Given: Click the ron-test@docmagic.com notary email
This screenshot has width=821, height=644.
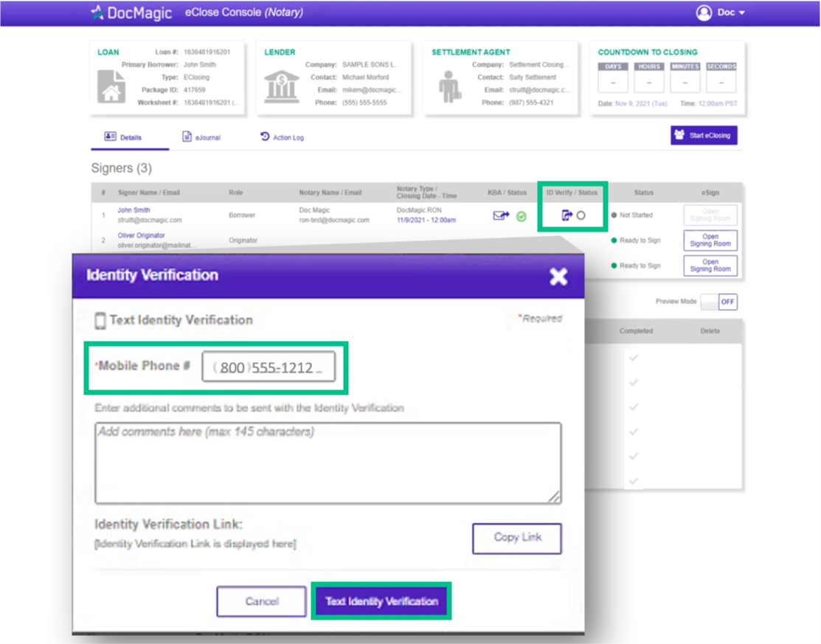Looking at the screenshot, I should (334, 220).
